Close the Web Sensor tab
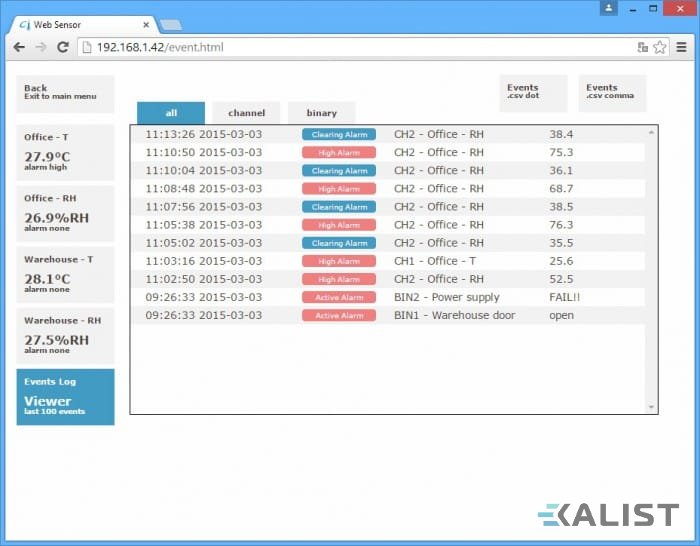 (x=146, y=25)
